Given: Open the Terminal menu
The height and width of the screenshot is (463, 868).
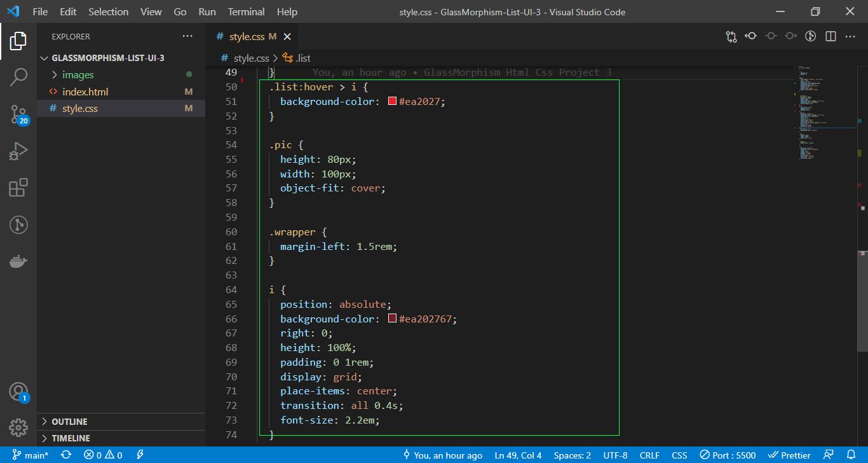Looking at the screenshot, I should pos(246,11).
